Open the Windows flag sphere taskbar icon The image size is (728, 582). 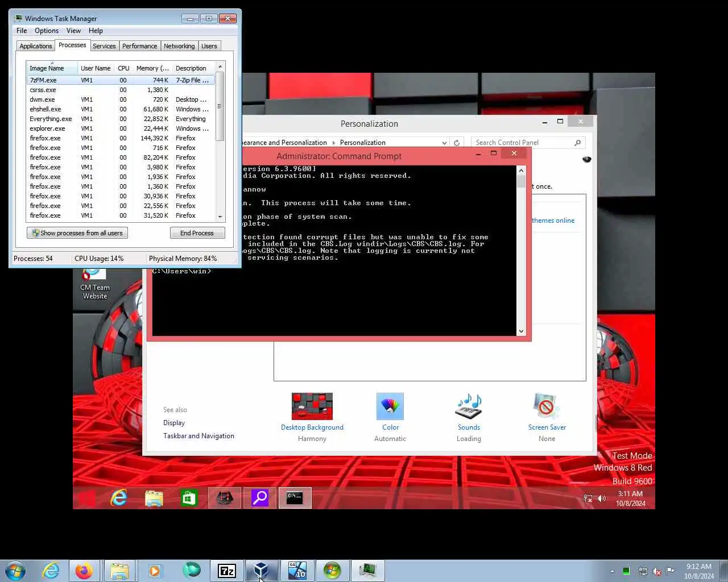332,570
